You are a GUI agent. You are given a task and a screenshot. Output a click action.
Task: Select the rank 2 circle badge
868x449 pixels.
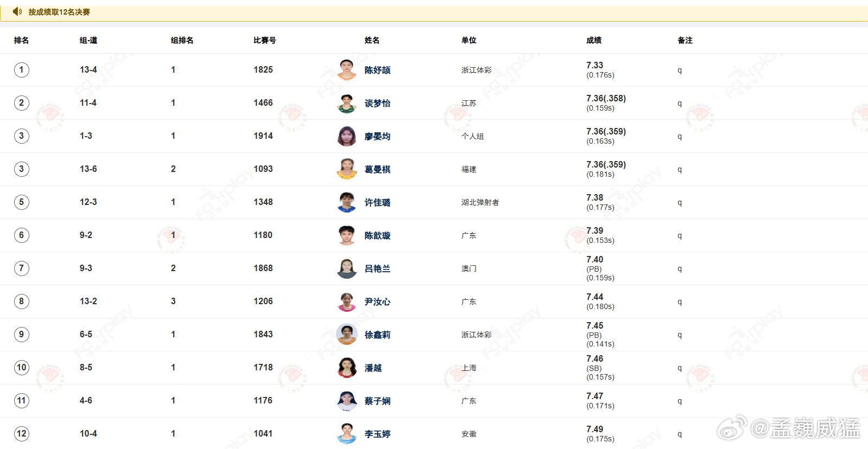22,103
